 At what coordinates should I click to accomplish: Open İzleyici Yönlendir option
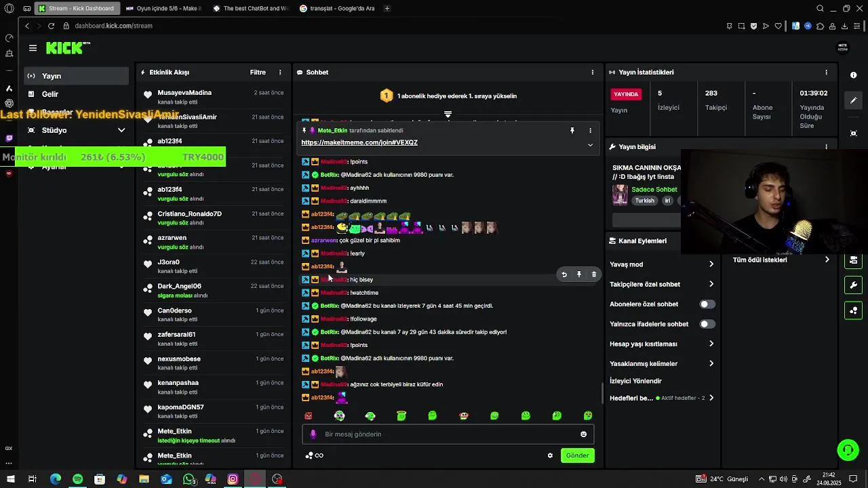pyautogui.click(x=635, y=381)
